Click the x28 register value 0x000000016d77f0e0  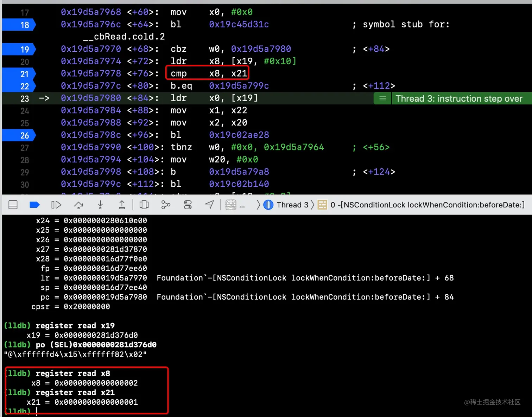(x=105, y=259)
